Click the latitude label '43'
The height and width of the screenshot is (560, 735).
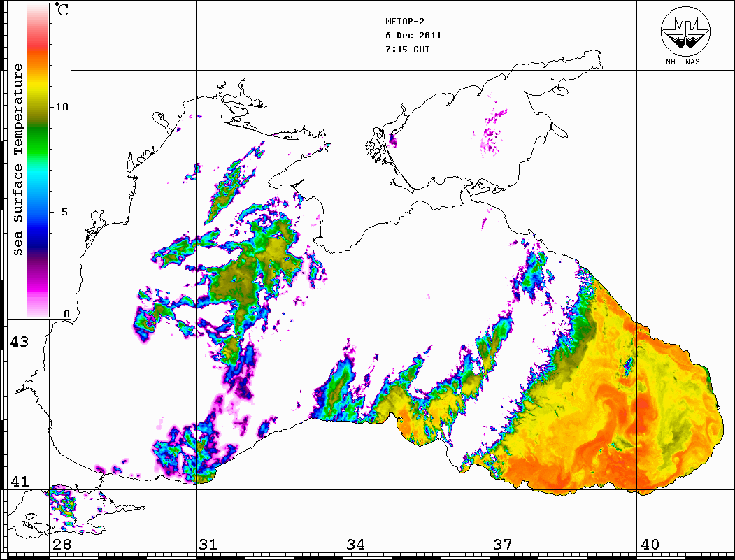pyautogui.click(x=20, y=342)
